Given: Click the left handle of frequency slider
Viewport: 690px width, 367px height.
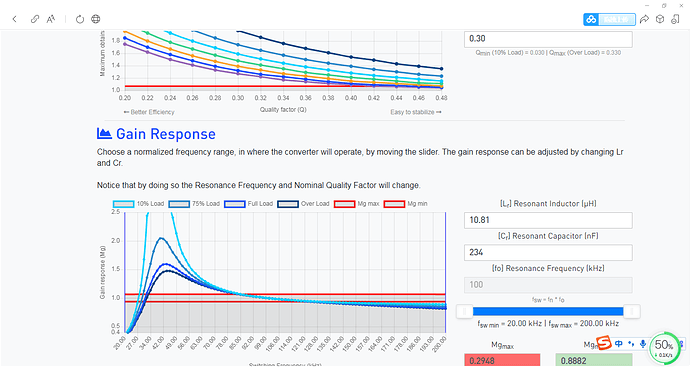Looking at the screenshot, I should coord(465,312).
